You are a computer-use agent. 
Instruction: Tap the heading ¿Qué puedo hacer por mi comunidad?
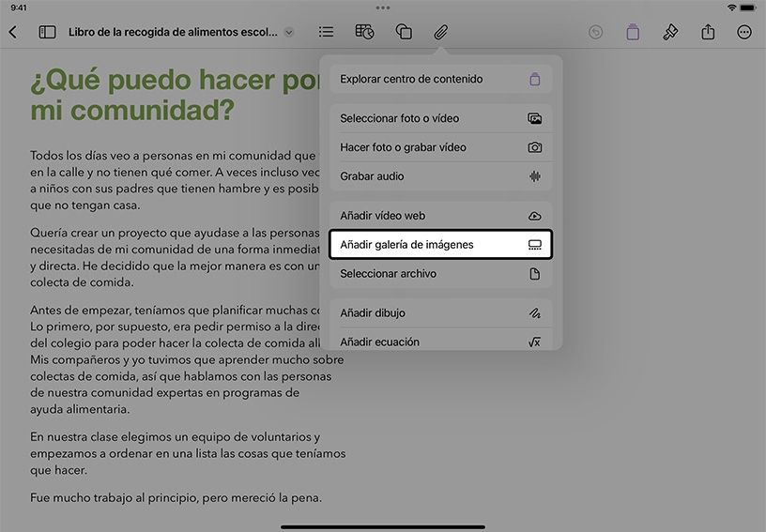point(175,95)
